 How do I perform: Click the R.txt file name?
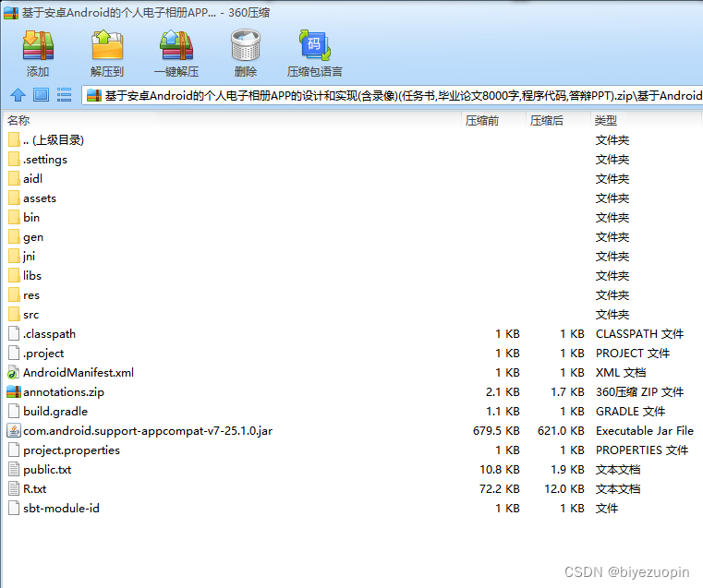point(34,489)
